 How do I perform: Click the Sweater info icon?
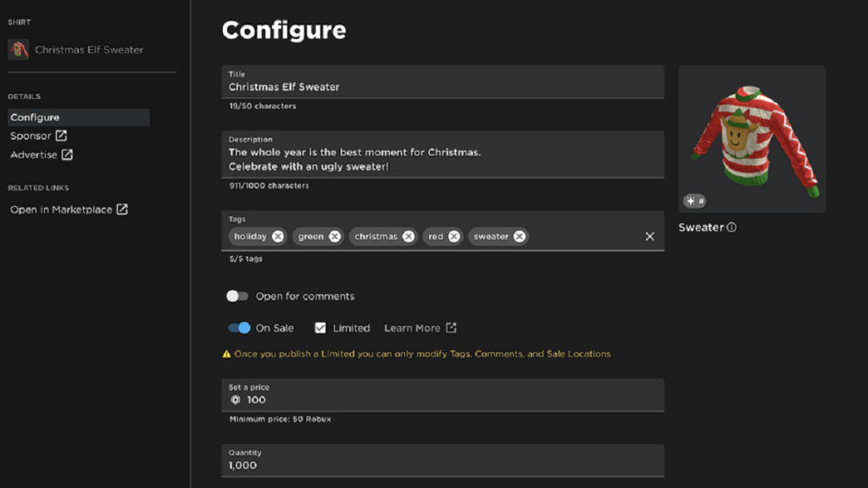coord(732,227)
